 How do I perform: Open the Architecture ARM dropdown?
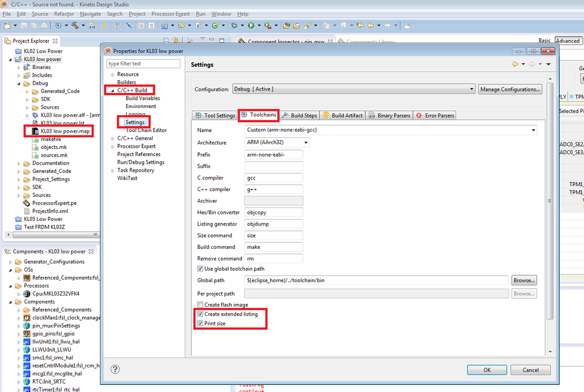point(277,142)
